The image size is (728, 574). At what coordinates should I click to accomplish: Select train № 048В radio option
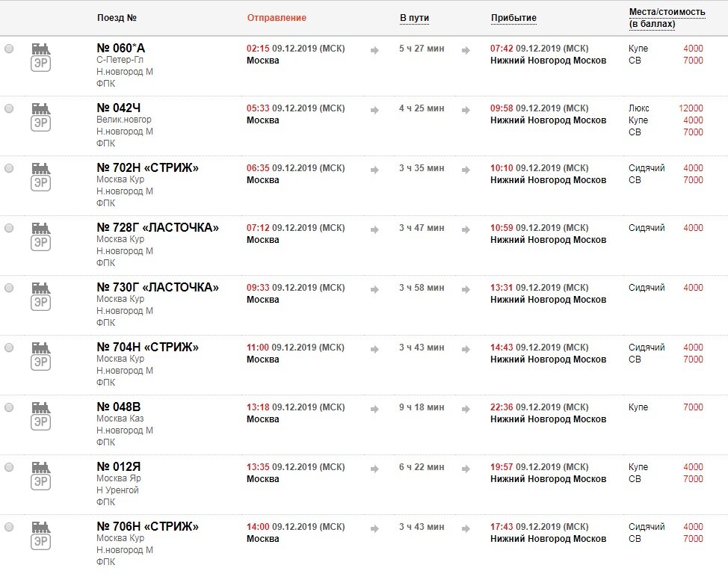click(x=9, y=407)
